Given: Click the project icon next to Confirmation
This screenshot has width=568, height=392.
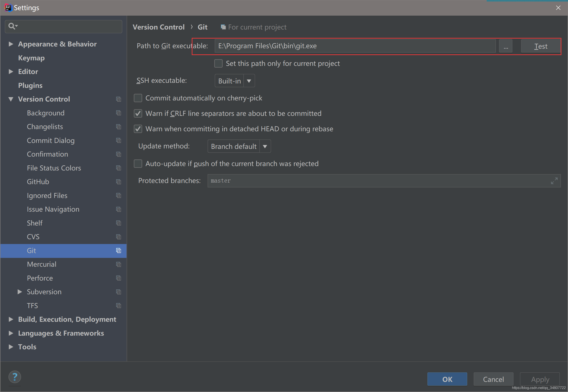Looking at the screenshot, I should [118, 154].
